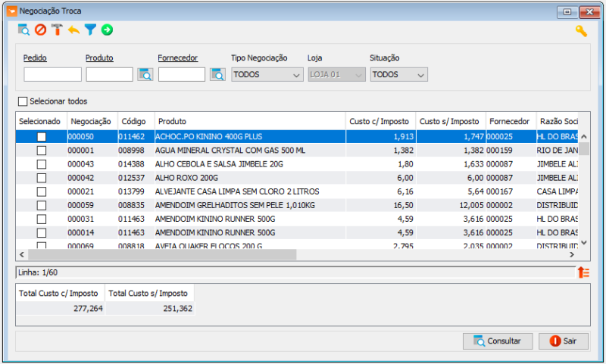The image size is (606, 364).
Task: Click the Total Custo c/ Imposto header
Action: click(58, 294)
